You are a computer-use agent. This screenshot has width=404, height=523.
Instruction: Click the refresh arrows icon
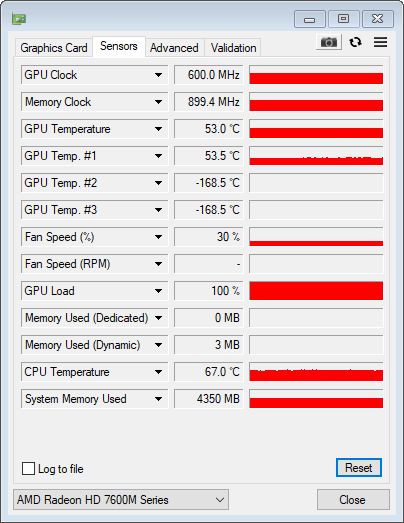355,42
